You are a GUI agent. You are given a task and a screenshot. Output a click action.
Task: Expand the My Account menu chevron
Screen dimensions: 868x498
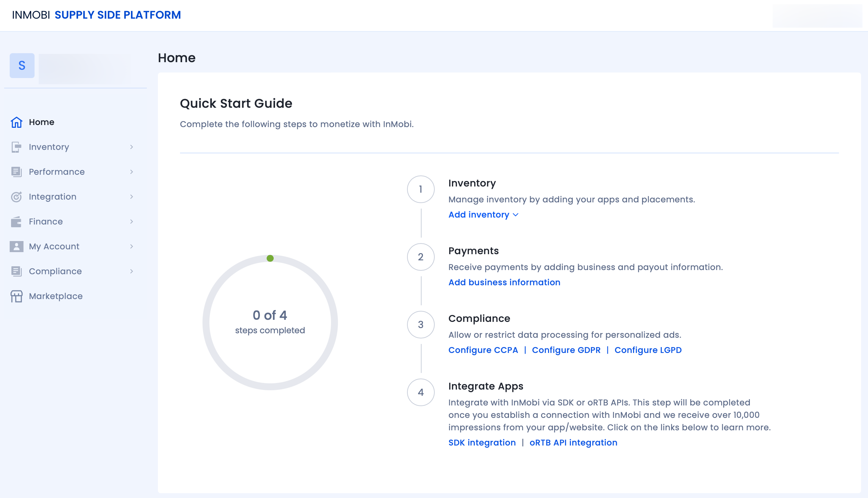[132, 247]
